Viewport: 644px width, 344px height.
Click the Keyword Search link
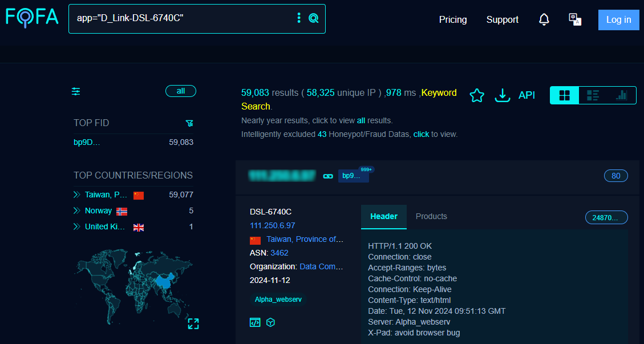point(349,99)
